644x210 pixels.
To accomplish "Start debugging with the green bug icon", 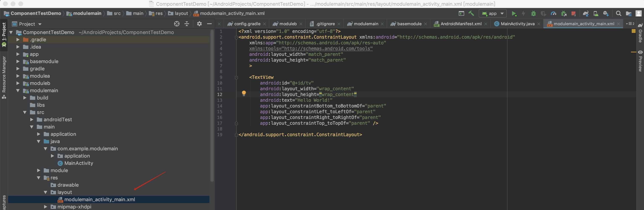I will pyautogui.click(x=533, y=13).
